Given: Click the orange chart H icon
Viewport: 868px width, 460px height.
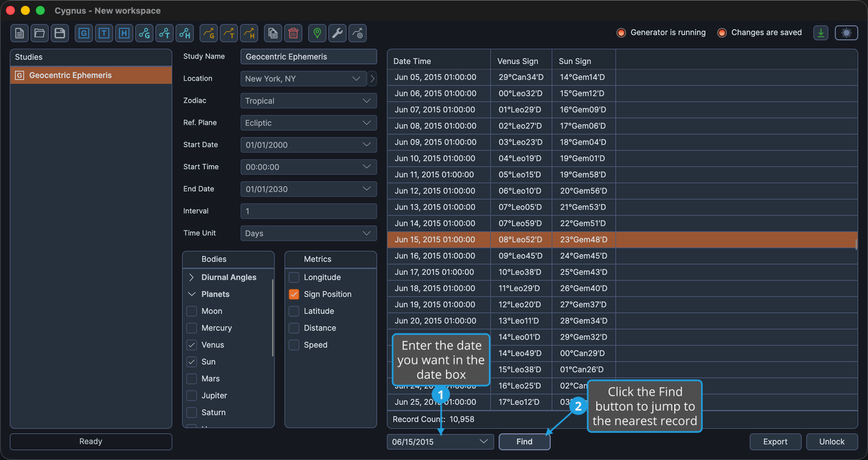Looking at the screenshot, I should tap(248, 32).
